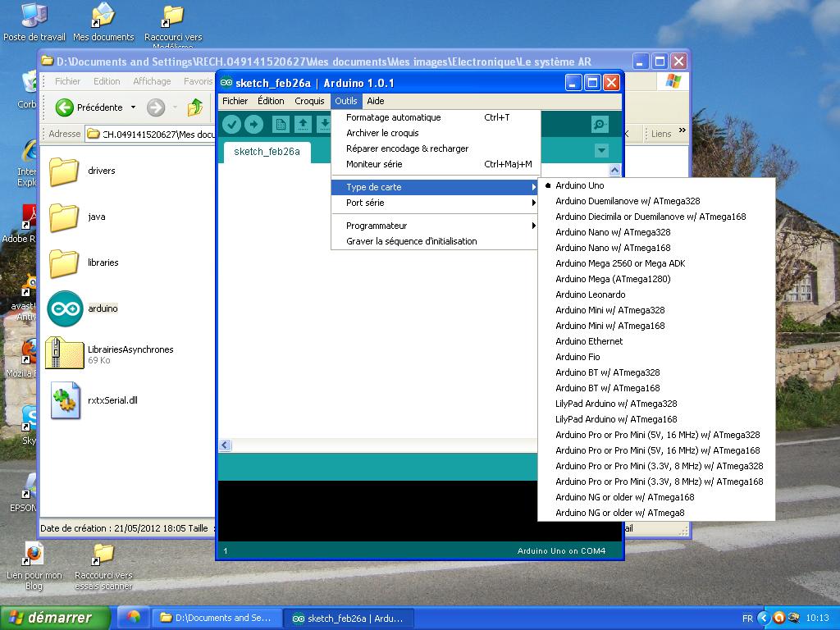The width and height of the screenshot is (840, 630).
Task: Choose Arduino Mega 2560 or Mega ADK
Action: click(619, 263)
